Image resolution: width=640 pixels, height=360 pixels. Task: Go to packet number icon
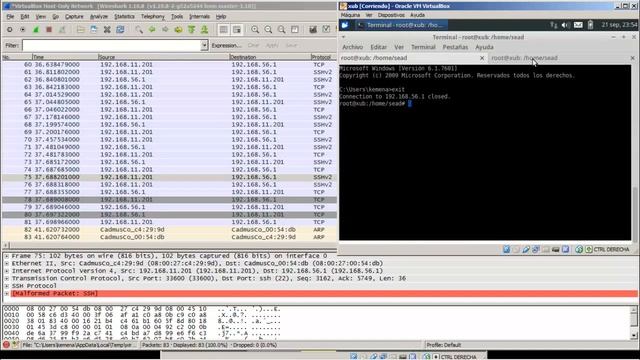[x=178, y=29]
